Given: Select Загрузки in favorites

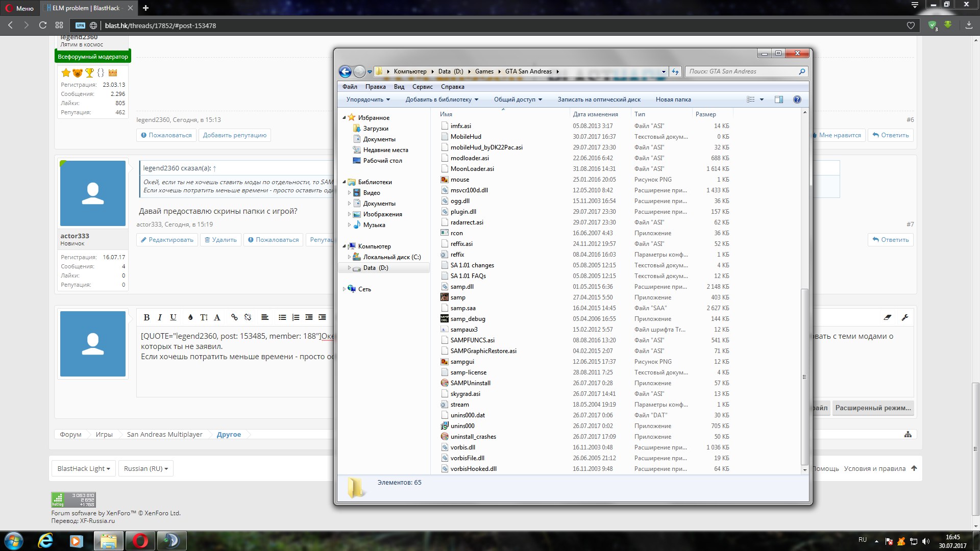Looking at the screenshot, I should click(376, 129).
